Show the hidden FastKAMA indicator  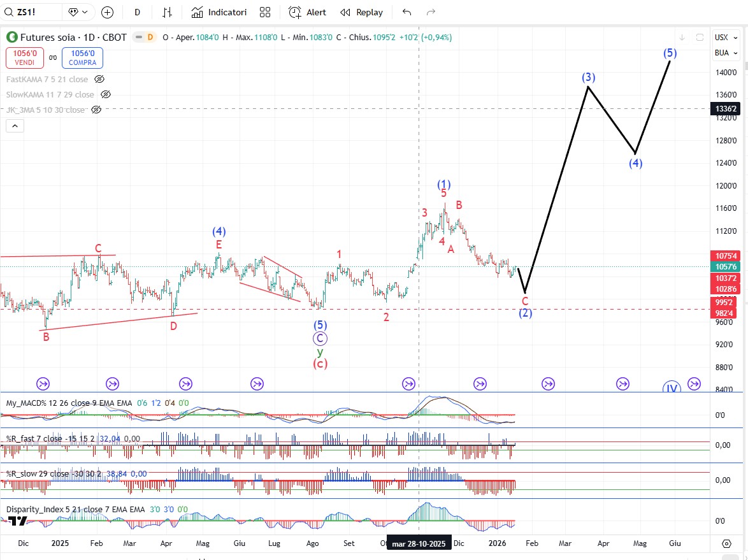99,79
